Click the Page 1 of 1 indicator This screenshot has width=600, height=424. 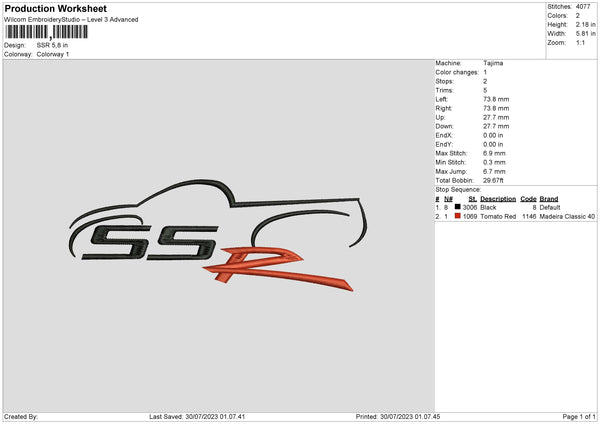point(579,417)
